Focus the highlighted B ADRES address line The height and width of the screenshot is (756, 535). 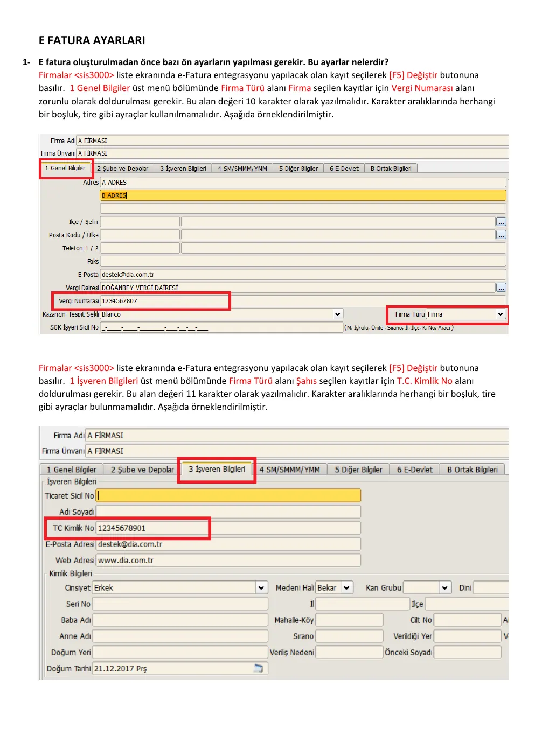point(303,195)
